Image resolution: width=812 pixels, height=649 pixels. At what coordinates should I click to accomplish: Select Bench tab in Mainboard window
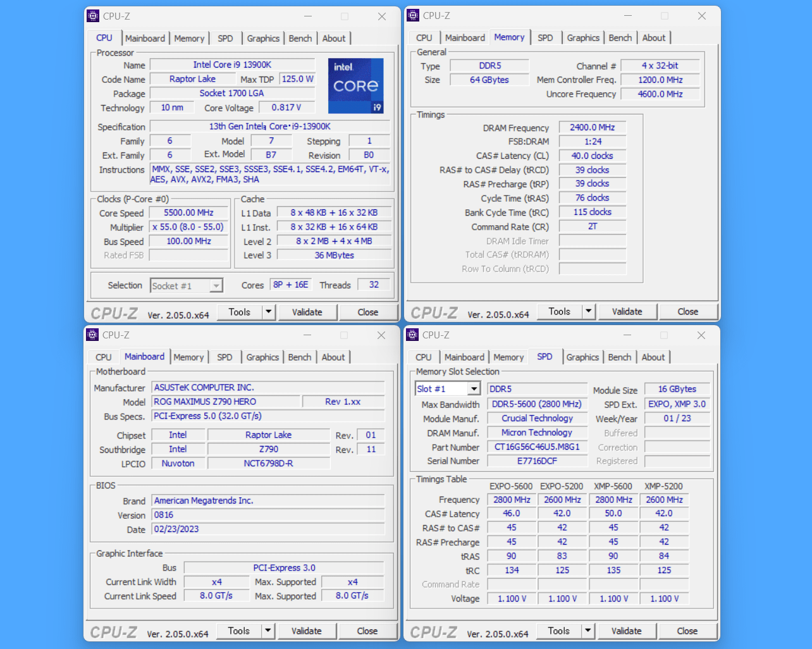[x=300, y=357]
